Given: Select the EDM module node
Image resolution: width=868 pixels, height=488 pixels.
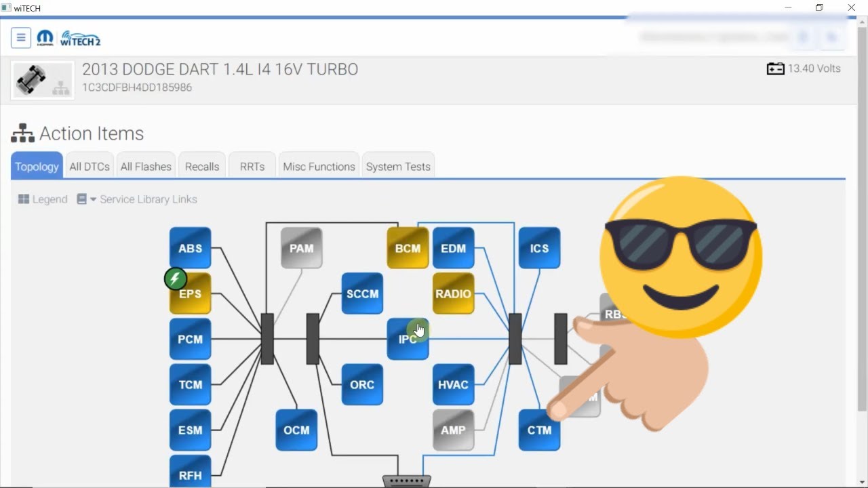Looking at the screenshot, I should click(453, 248).
